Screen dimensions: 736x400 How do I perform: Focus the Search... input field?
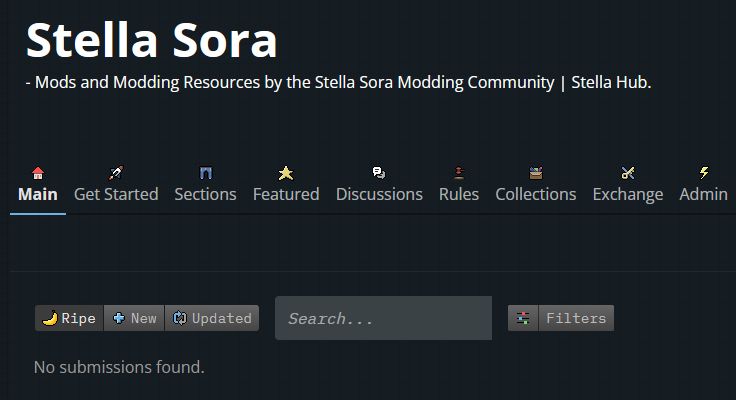(x=383, y=318)
